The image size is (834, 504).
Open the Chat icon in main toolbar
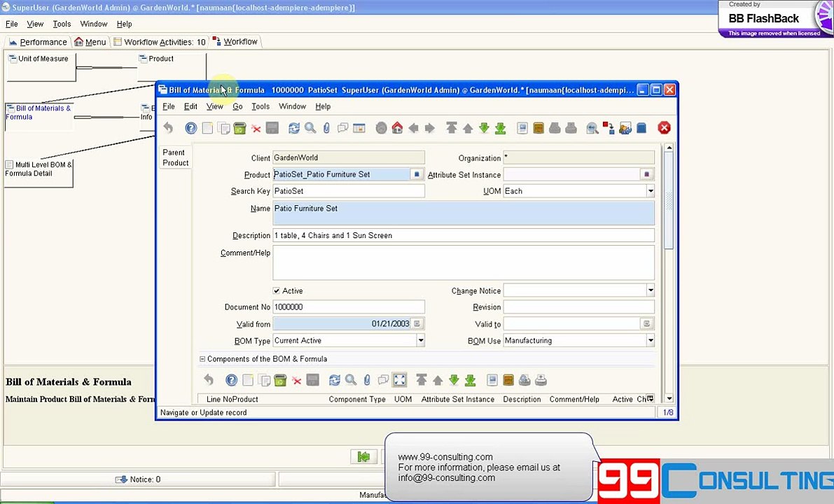[x=343, y=128]
